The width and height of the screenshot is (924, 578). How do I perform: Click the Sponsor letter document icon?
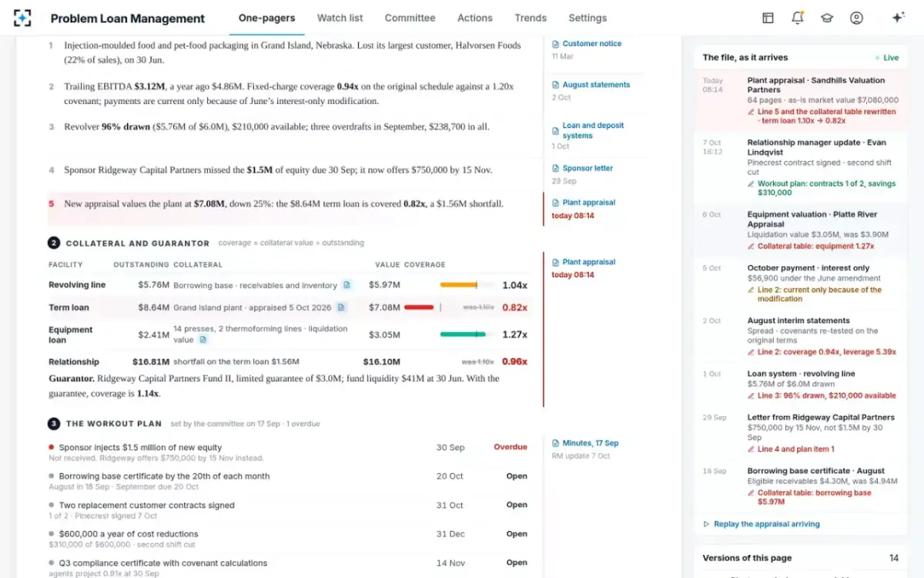tap(556, 168)
